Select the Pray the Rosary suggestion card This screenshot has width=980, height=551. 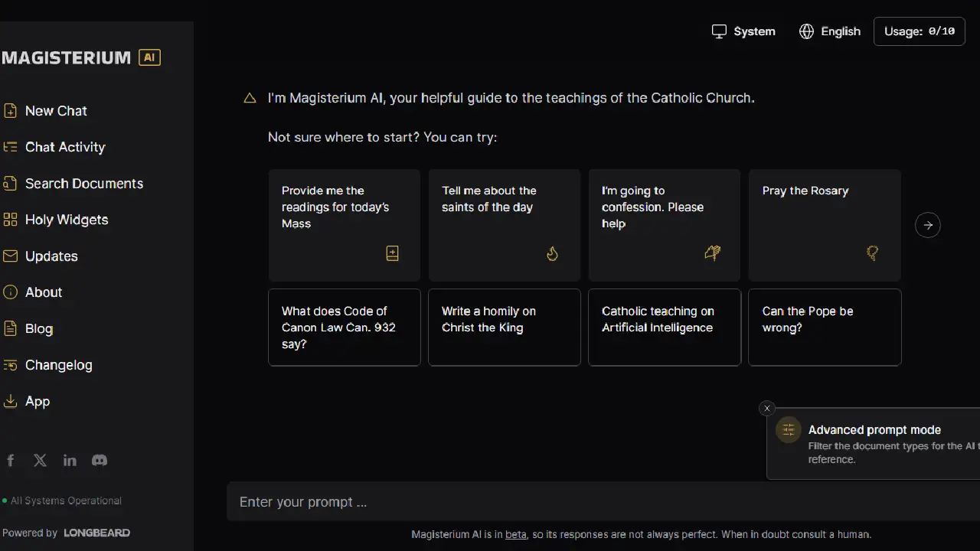coord(825,225)
